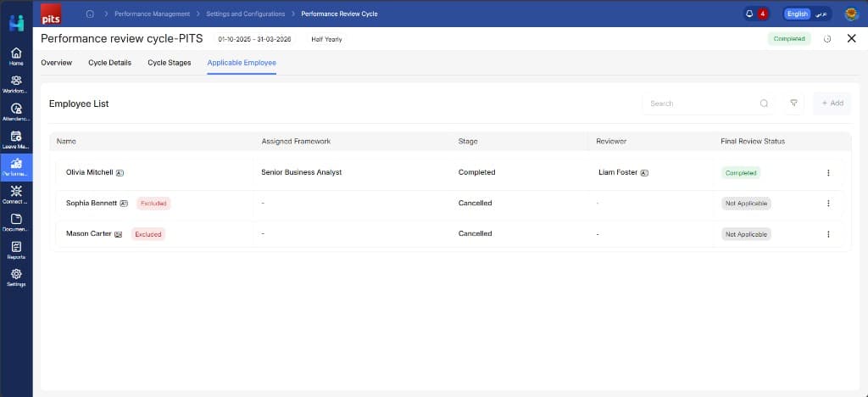Screen dimensions: 868x397
Task: Switch language to English
Action: pyautogui.click(x=797, y=14)
